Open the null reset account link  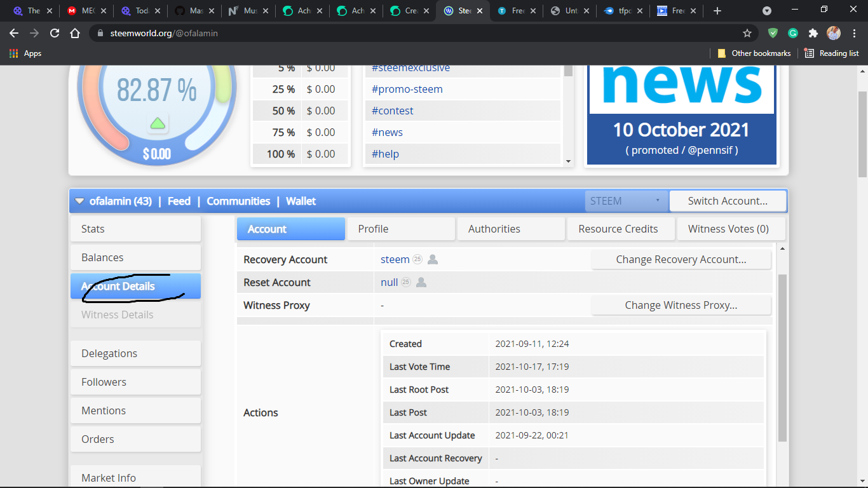coord(390,282)
